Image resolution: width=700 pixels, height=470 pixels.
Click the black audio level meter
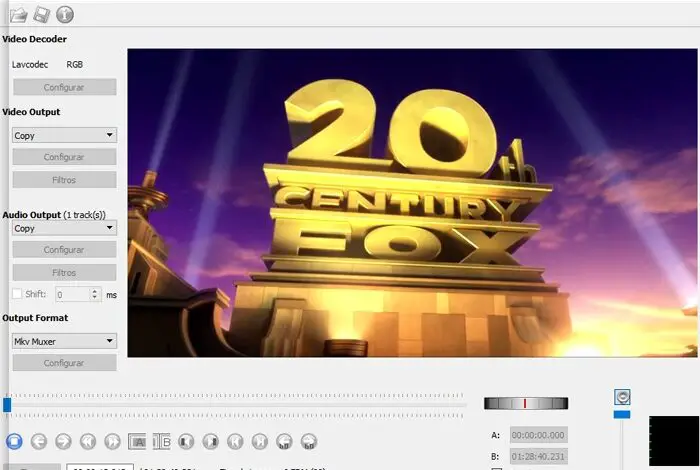pos(674,441)
